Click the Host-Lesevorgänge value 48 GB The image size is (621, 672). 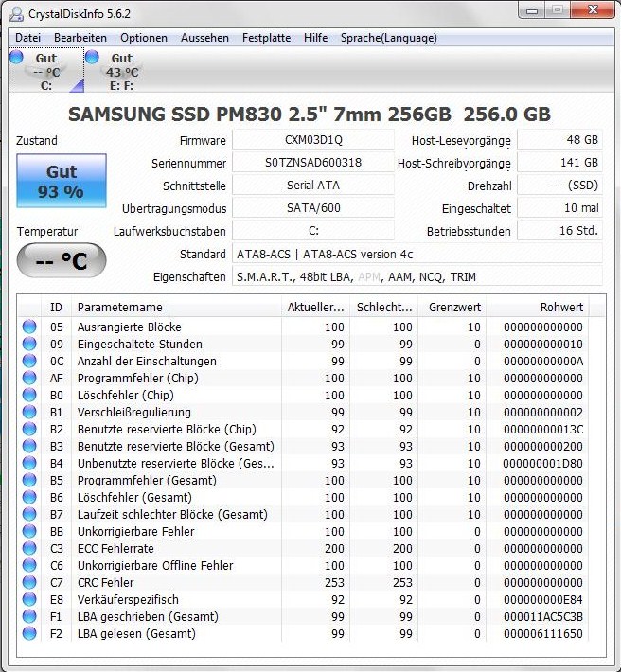pos(559,140)
